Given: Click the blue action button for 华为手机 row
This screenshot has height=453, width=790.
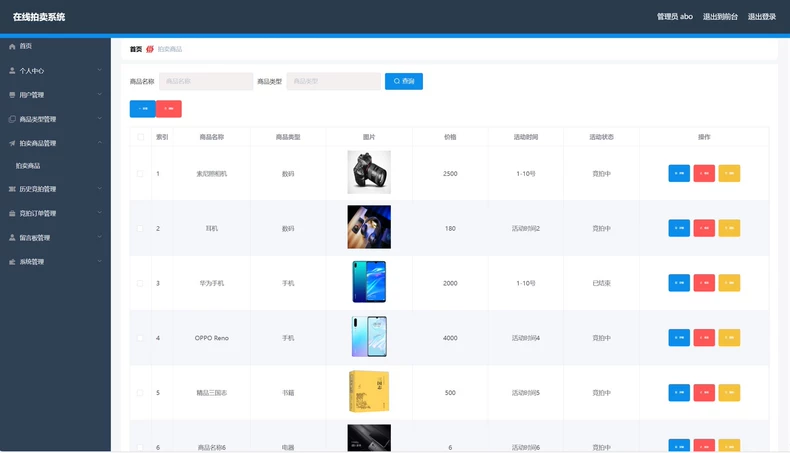Looking at the screenshot, I should 679,283.
